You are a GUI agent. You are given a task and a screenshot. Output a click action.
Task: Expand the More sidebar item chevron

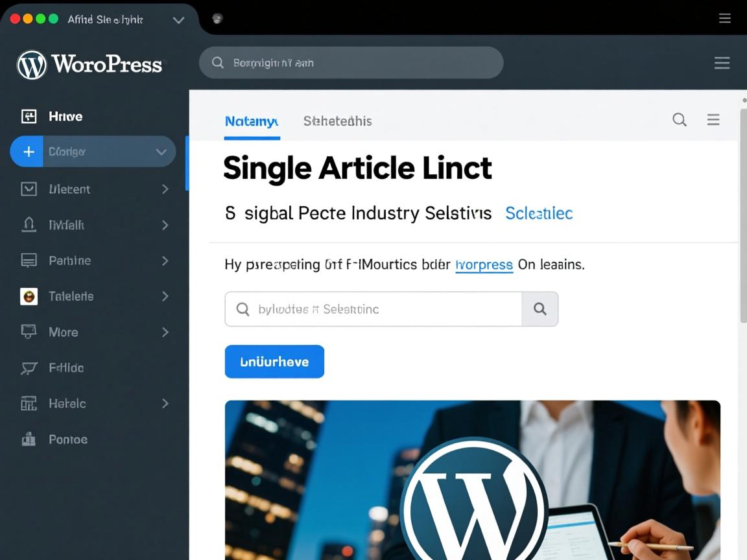165,332
